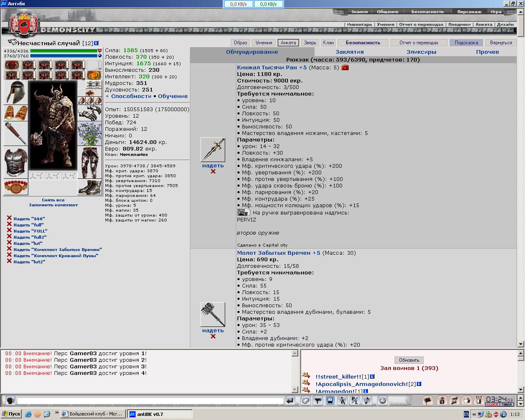Click the Обучение link
This screenshot has height=420, width=525.
coord(173,96)
